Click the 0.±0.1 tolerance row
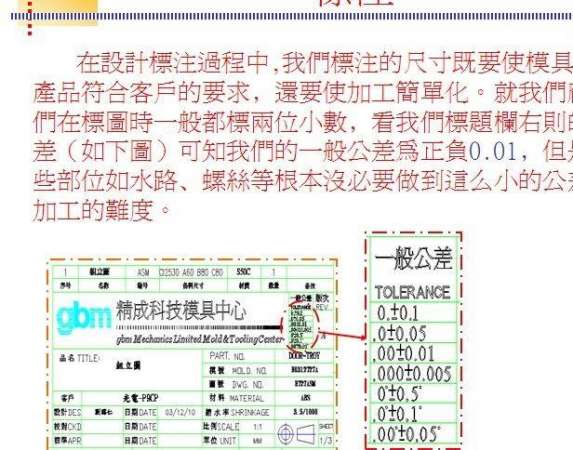Image resolution: width=573 pixels, height=450 pixels. (414, 312)
